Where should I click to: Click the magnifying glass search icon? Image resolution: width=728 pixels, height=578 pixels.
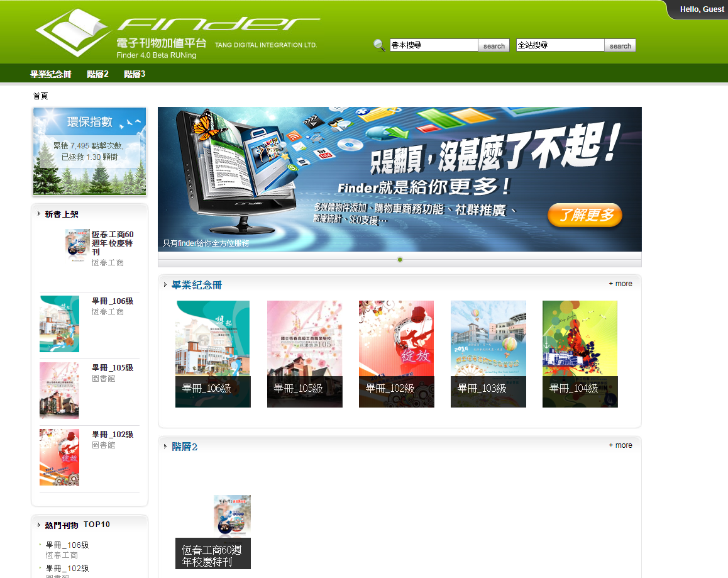(379, 45)
